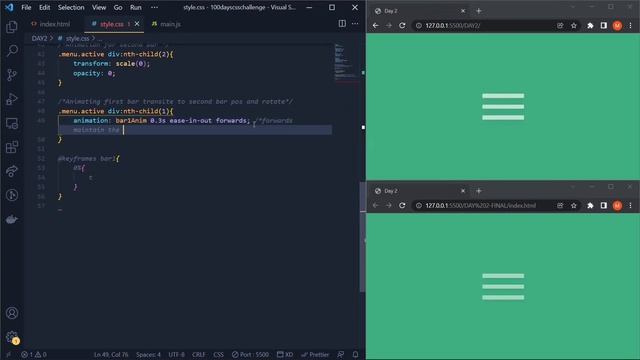Open the Docker whale view
Viewport: 640px width, 360px height.
[x=12, y=220]
